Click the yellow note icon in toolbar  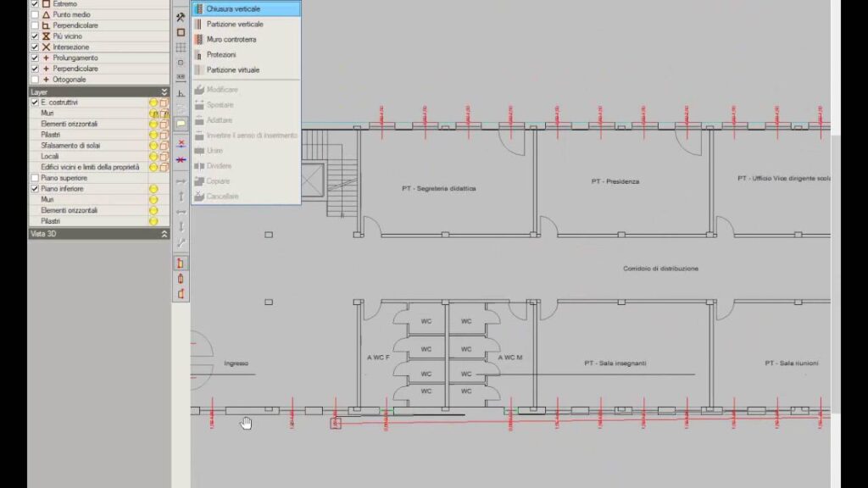[181, 124]
